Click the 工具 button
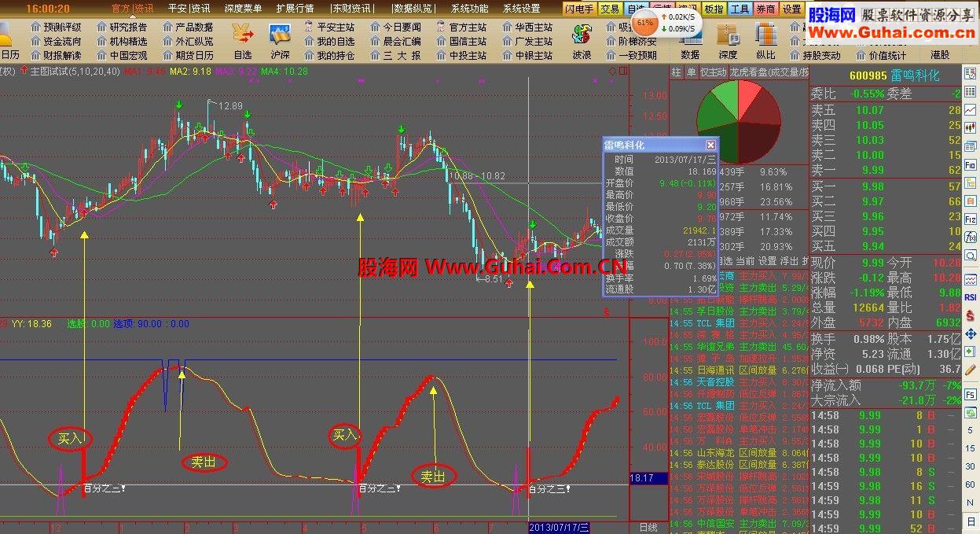This screenshot has width=980, height=534. point(740,9)
